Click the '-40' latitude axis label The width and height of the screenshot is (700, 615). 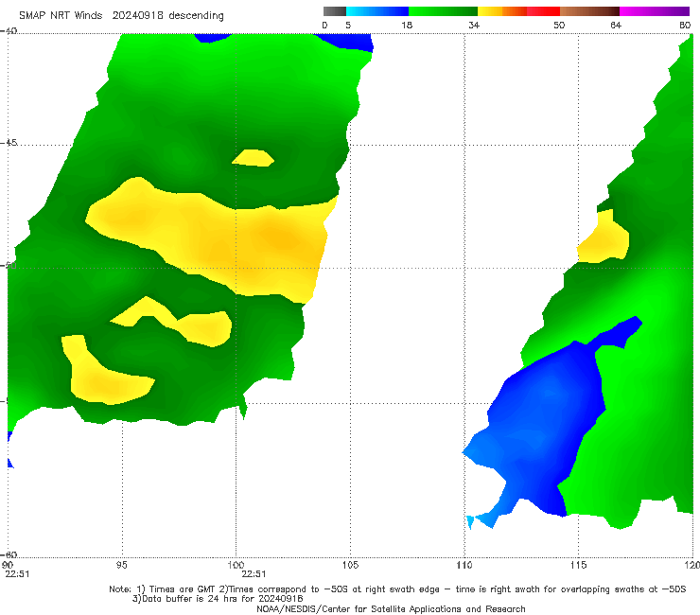tap(9, 31)
